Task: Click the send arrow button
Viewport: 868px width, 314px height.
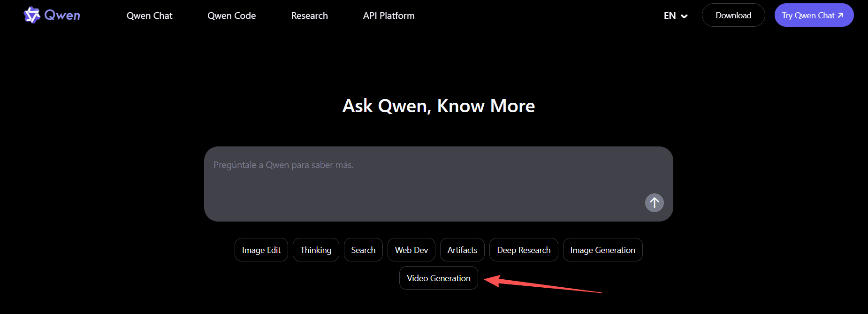Action: (x=654, y=203)
